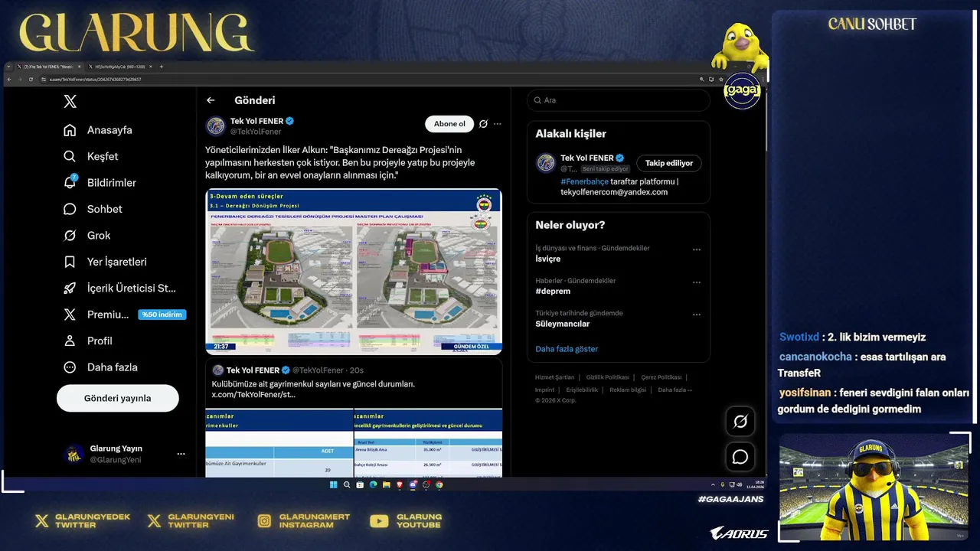Reload the browser page

click(x=31, y=79)
